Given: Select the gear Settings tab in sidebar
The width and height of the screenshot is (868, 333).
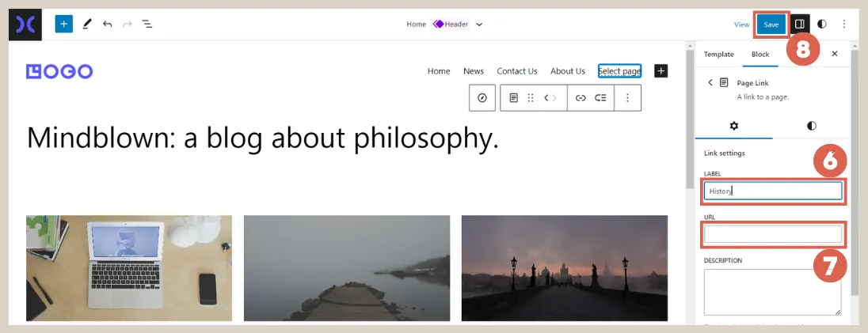Looking at the screenshot, I should (x=734, y=126).
